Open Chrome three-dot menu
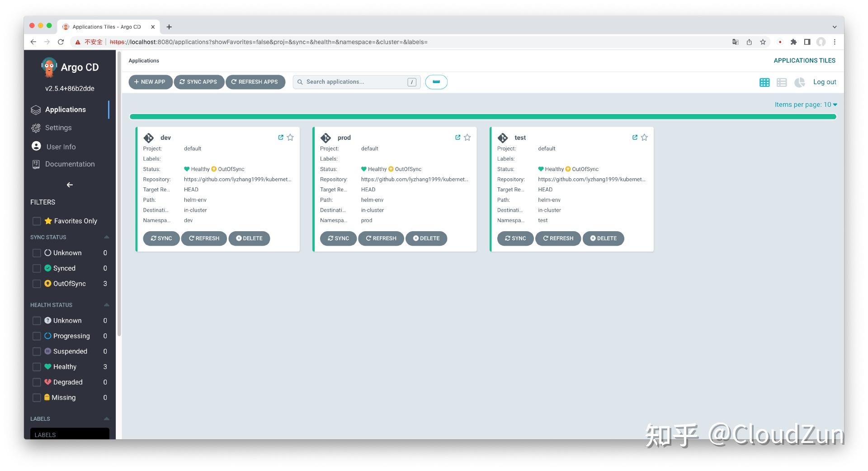The width and height of the screenshot is (868, 471). pos(835,42)
